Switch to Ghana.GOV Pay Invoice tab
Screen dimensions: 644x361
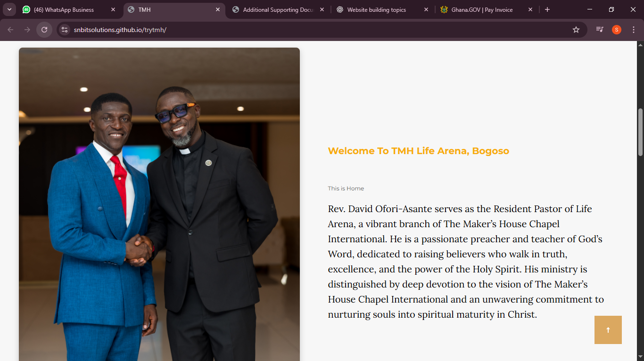click(482, 10)
